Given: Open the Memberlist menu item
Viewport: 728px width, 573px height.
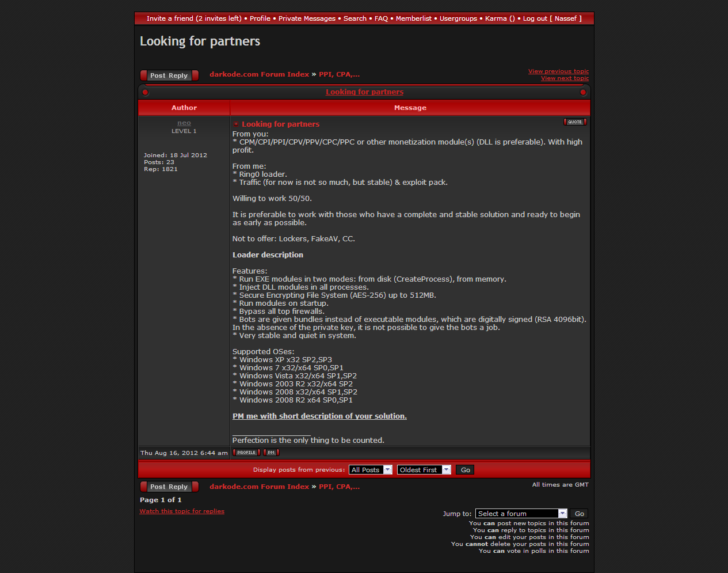Looking at the screenshot, I should (x=413, y=18).
